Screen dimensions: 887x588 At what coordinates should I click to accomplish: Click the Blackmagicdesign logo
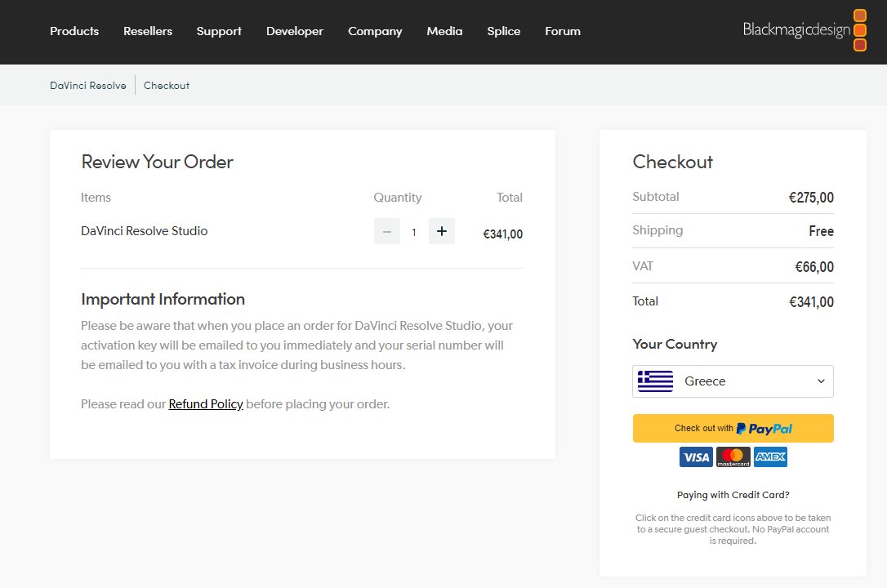804,30
